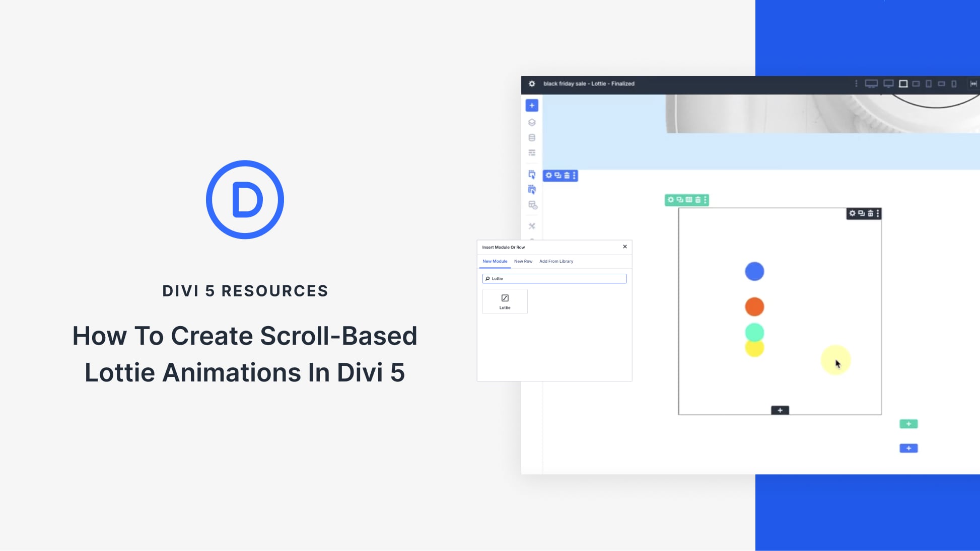Select the Lottie module from search results
The height and width of the screenshot is (551, 980).
[x=505, y=301]
